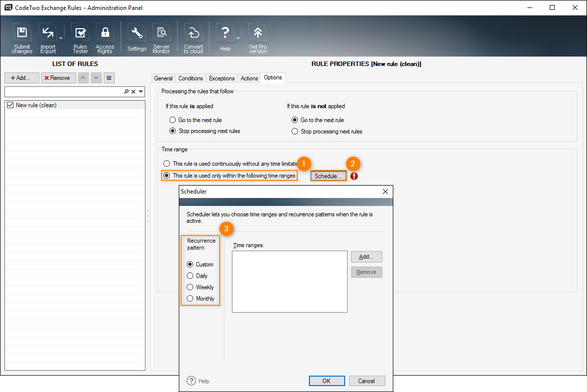This screenshot has height=392, width=587.
Task: Launch the Rules Tester
Action: (80, 39)
